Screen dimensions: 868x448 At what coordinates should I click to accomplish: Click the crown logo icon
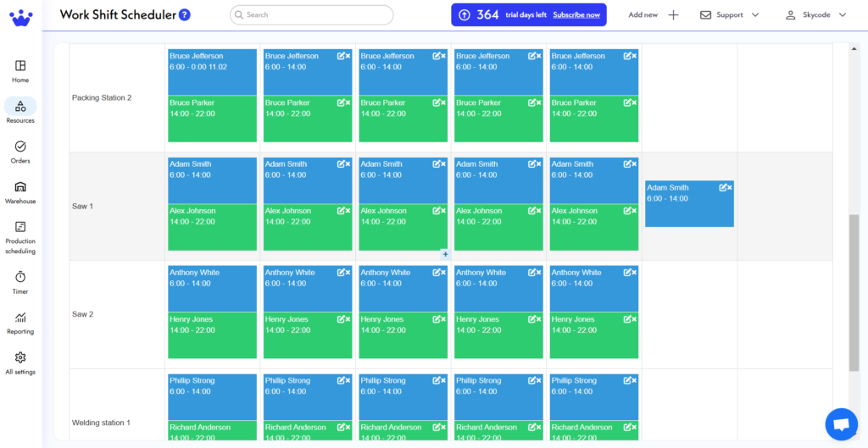(x=21, y=17)
